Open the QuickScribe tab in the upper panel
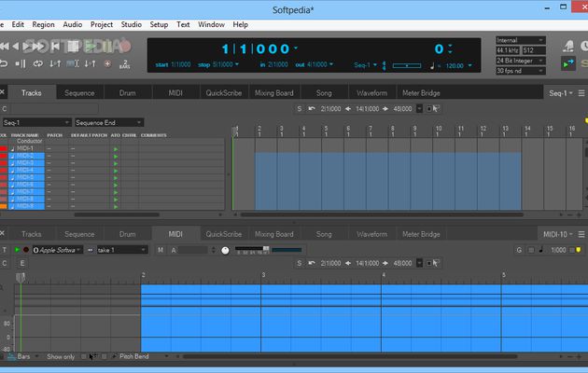 point(223,93)
